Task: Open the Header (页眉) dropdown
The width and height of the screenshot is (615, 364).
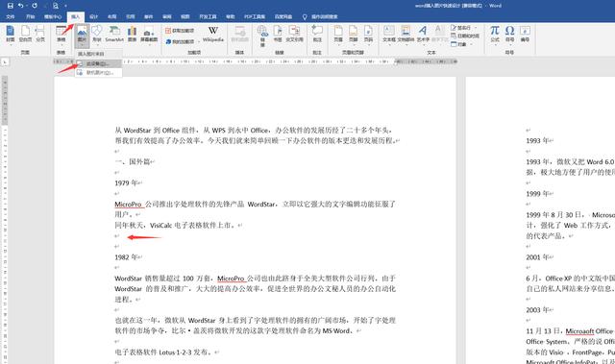Action: [x=338, y=35]
